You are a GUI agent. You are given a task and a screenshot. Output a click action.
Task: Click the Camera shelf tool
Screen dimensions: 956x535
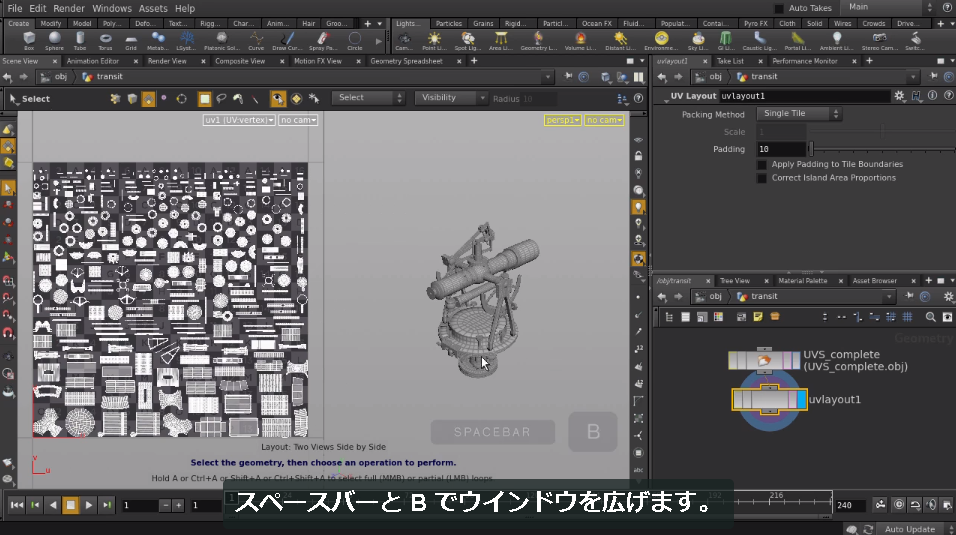[404, 41]
